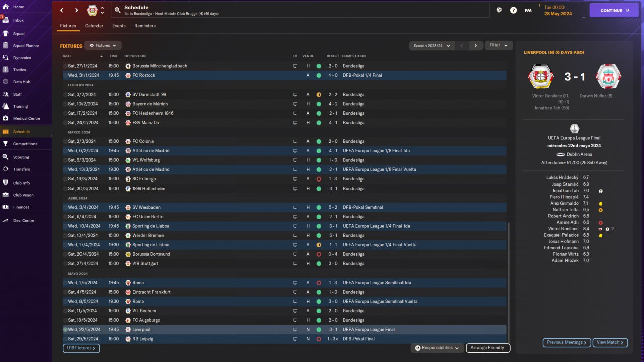Click the fixtures list vertical scrollbar
Image resolution: width=644 pixels, height=362 pixels.
509,283
